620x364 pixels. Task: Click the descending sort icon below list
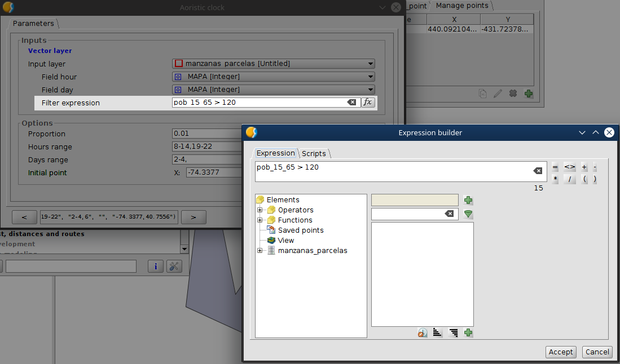pyautogui.click(x=452, y=332)
